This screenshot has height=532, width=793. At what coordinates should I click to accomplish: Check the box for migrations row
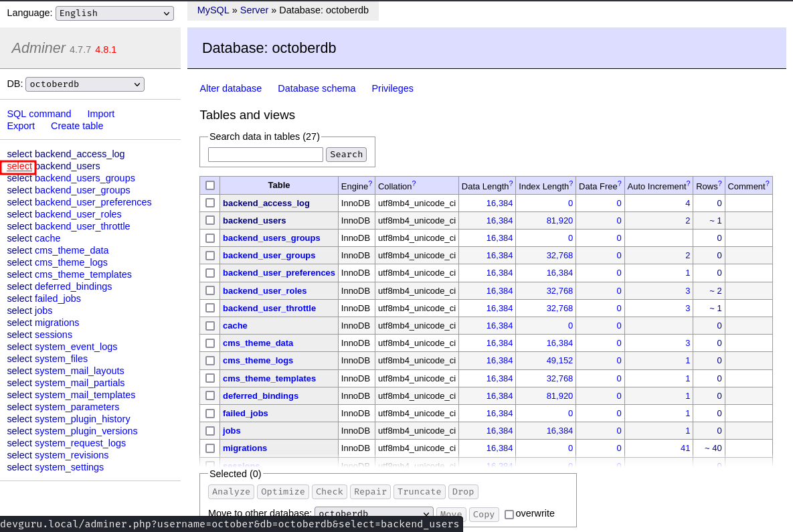point(210,448)
